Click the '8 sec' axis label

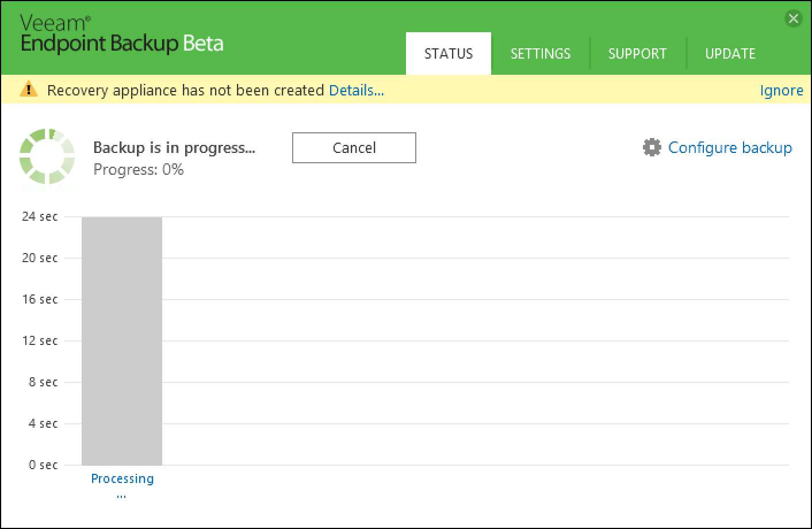coord(43,382)
